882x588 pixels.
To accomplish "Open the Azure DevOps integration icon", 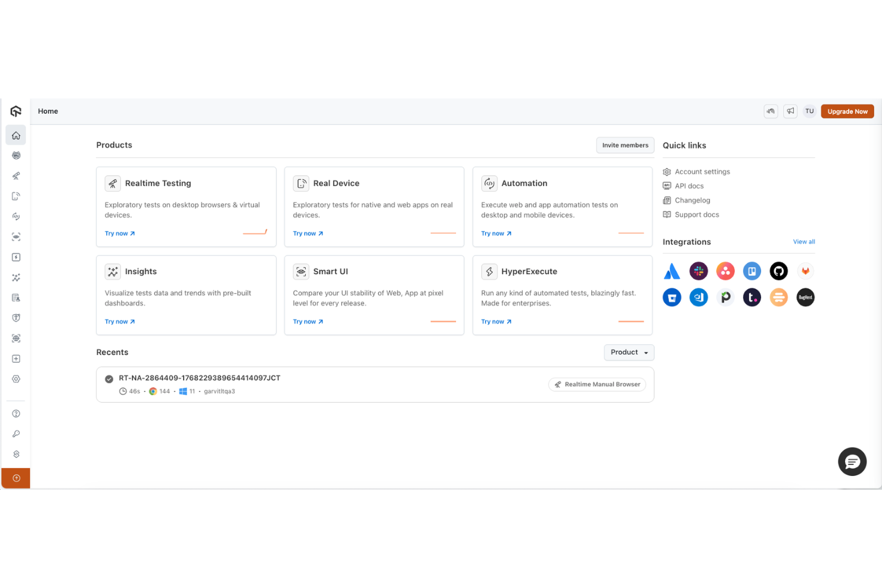I will pyautogui.click(x=698, y=297).
